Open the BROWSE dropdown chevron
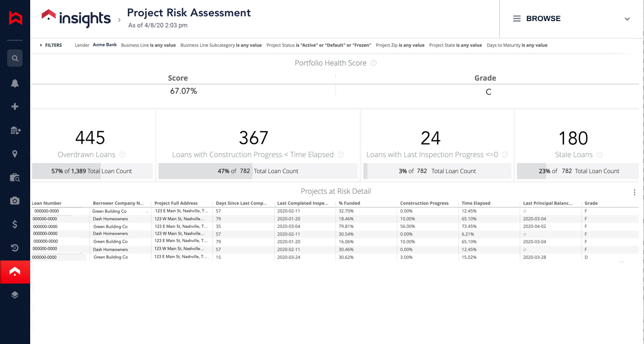The height and width of the screenshot is (344, 644). [x=627, y=19]
